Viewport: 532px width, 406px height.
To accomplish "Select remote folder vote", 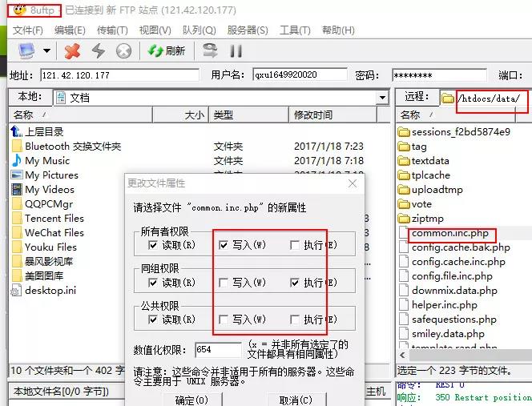I will (414, 204).
